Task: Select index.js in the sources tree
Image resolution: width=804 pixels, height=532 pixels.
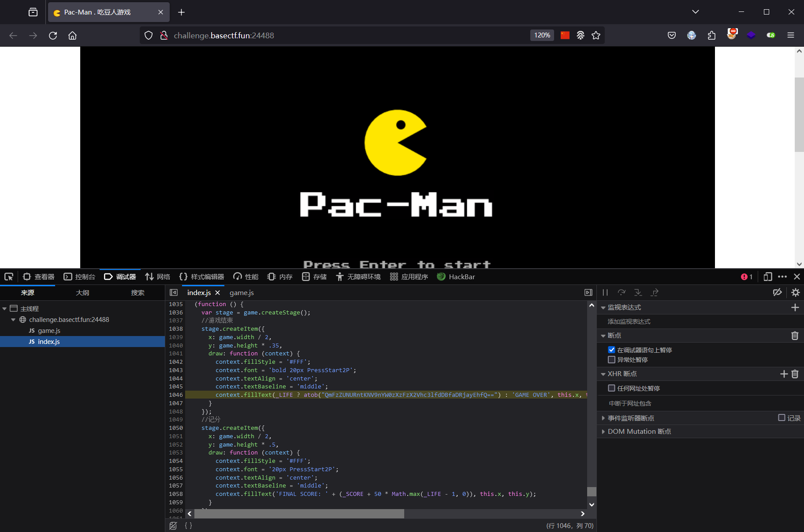Action: tap(48, 342)
